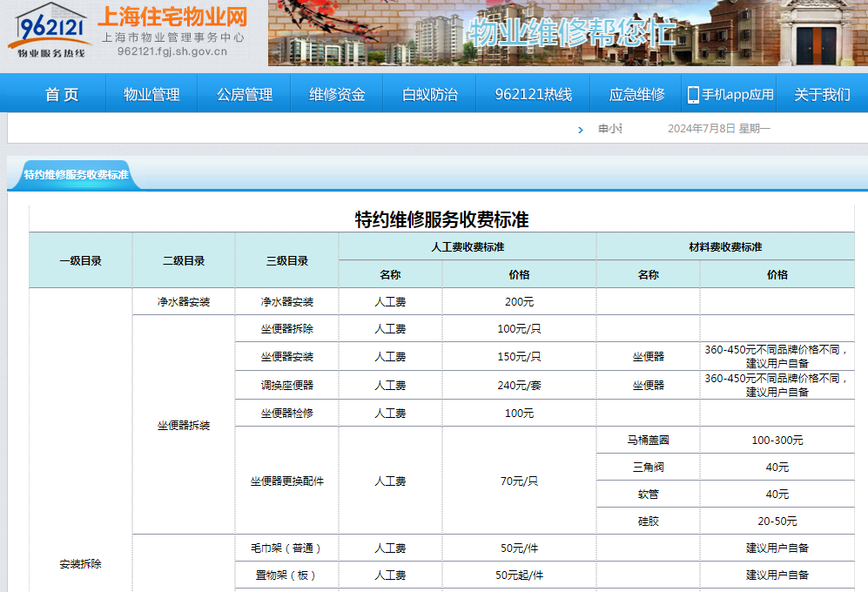Click the 962121.fgj.sh.gov.cn address text
The height and width of the screenshot is (592, 868).
[x=172, y=51]
